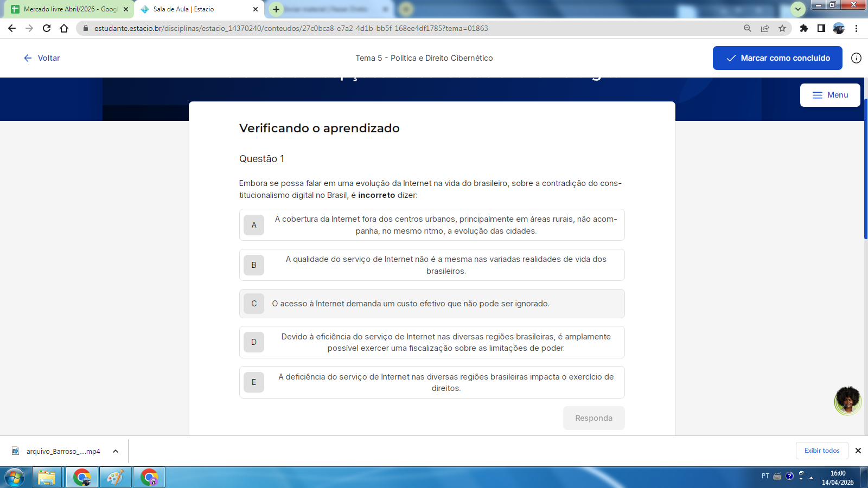Open the virtual assistant avatar chat
Image resolution: width=868 pixels, height=488 pixels.
[847, 400]
